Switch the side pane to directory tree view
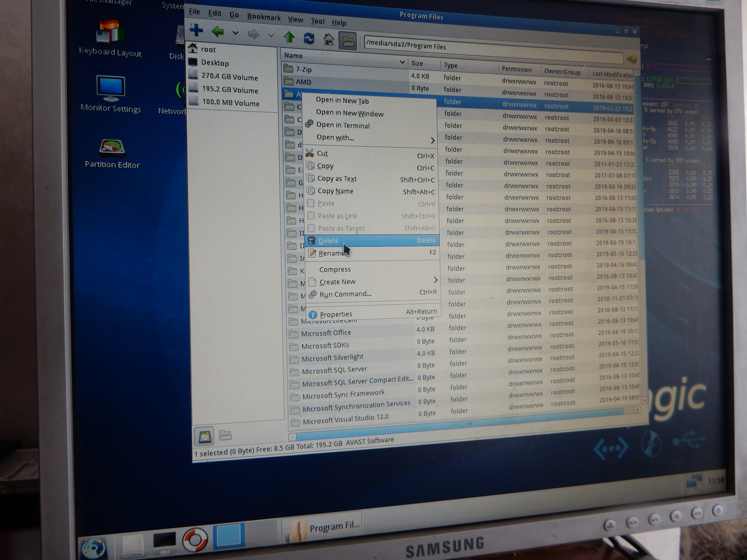 tap(225, 435)
